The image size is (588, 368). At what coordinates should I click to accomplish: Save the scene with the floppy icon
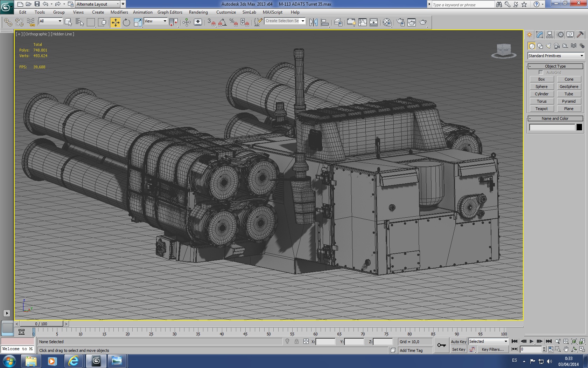click(x=37, y=4)
